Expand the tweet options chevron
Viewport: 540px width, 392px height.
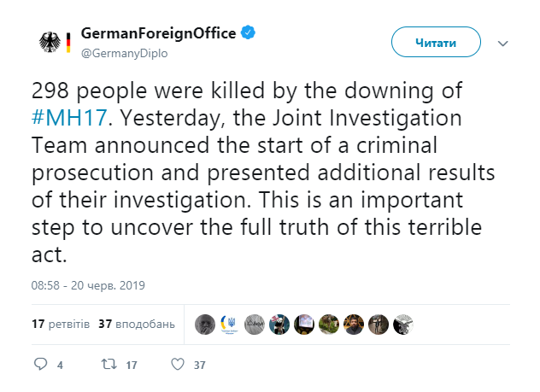503,43
